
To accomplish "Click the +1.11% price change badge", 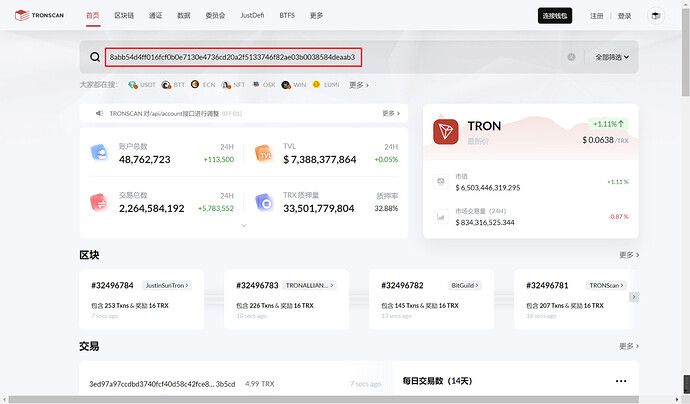I will pos(608,124).
